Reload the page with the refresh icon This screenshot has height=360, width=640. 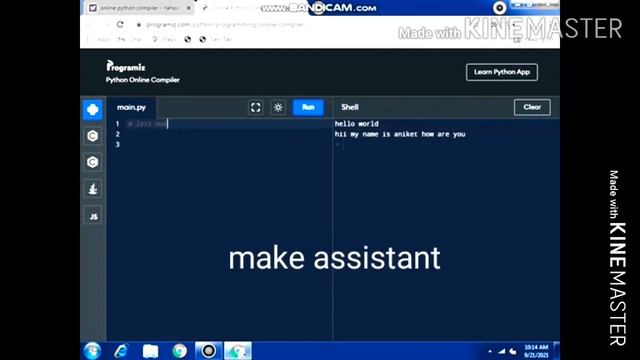pos(120,24)
